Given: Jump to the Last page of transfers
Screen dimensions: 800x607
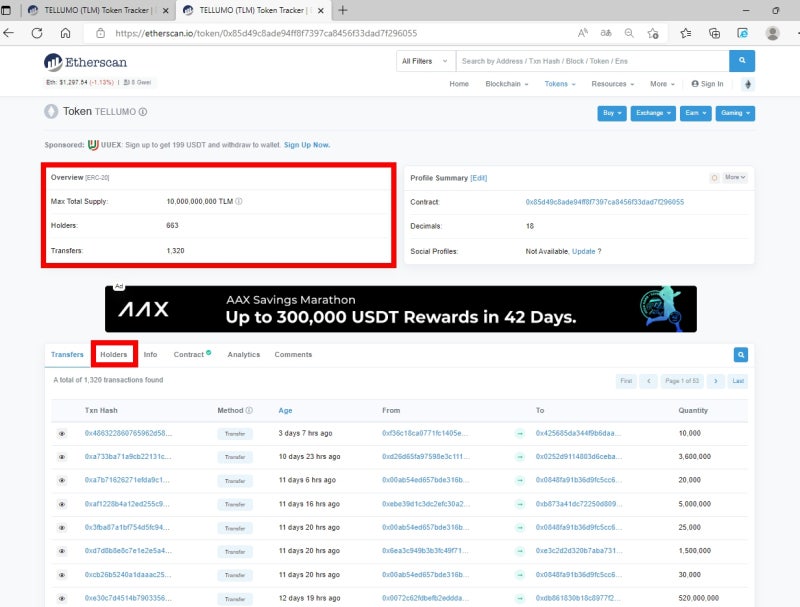Looking at the screenshot, I should point(738,381).
